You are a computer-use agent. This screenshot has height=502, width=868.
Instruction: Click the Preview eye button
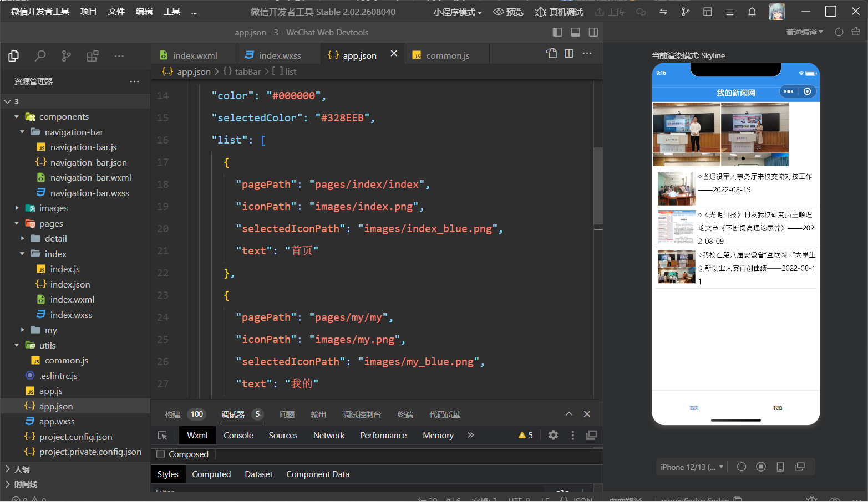[x=509, y=12]
